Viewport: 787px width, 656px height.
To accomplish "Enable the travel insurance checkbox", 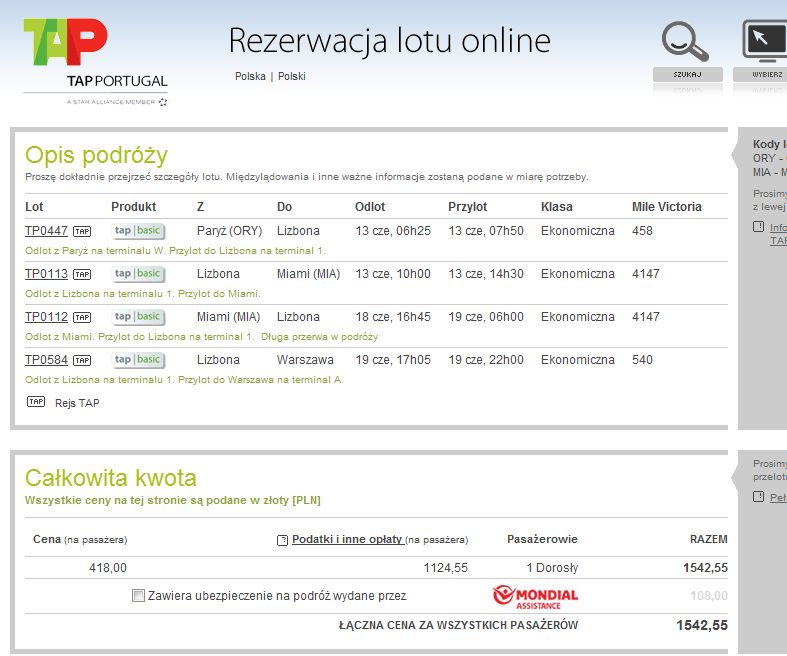I will pos(138,596).
